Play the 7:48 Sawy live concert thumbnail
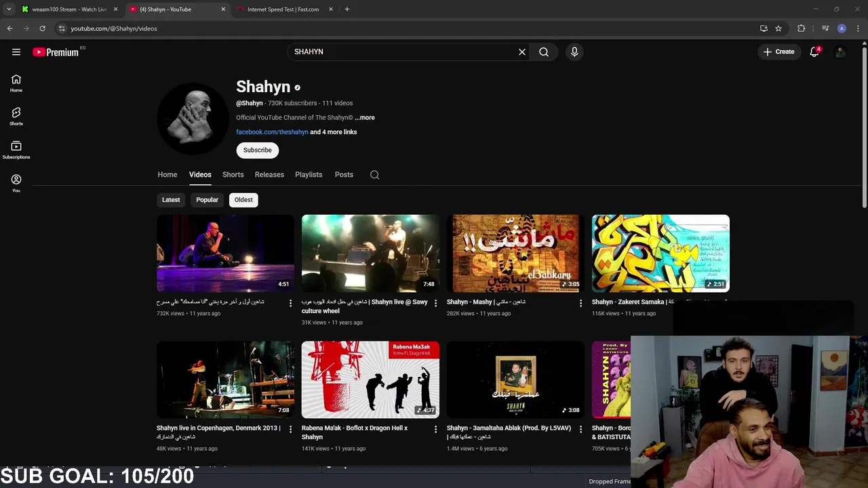 (x=370, y=253)
